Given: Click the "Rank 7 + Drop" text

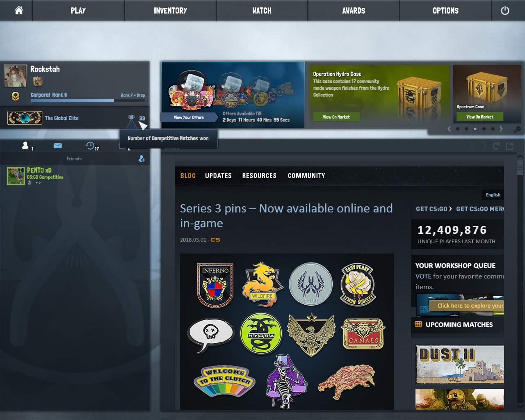Looking at the screenshot, I should click(133, 95).
